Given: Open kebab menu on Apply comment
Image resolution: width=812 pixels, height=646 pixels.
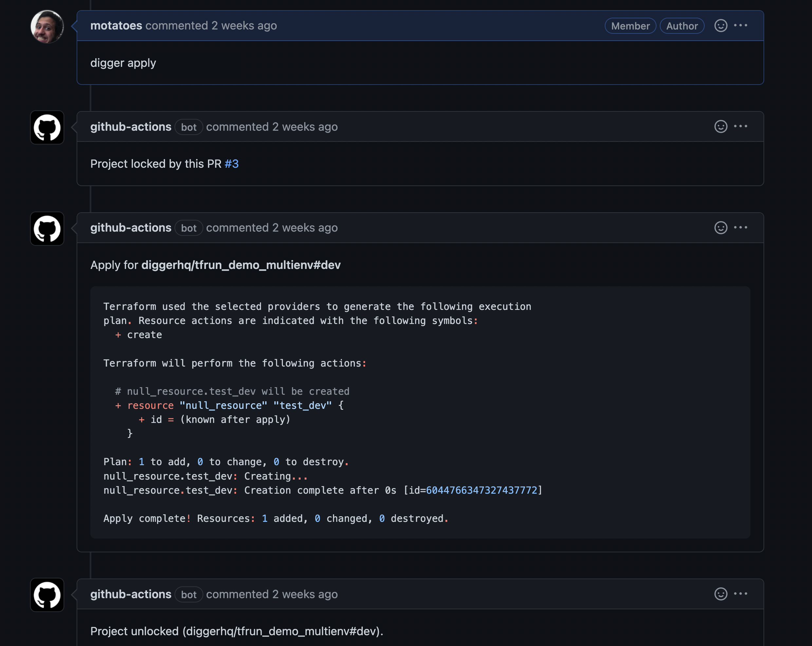Looking at the screenshot, I should 740,228.
